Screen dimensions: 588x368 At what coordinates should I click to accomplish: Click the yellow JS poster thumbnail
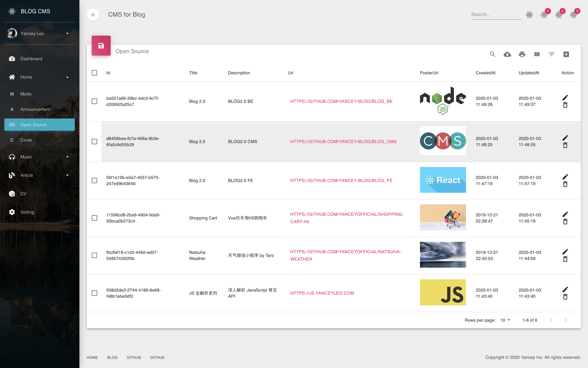443,292
